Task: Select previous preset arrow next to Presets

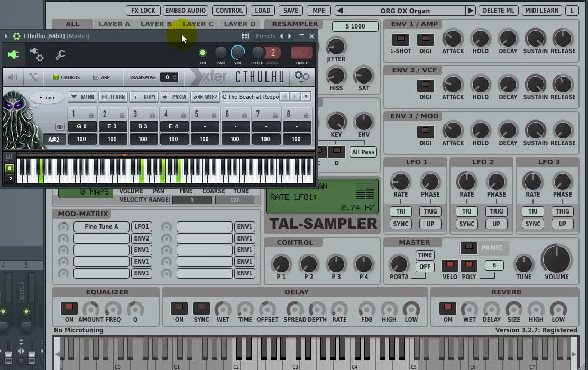Action: click(x=282, y=36)
